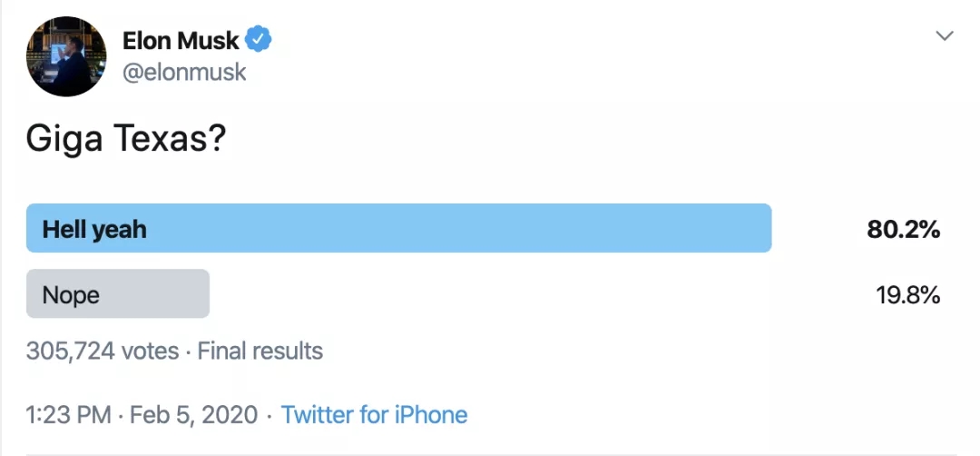
Task: Click the Feb 5, 2020 date
Action: [193, 416]
